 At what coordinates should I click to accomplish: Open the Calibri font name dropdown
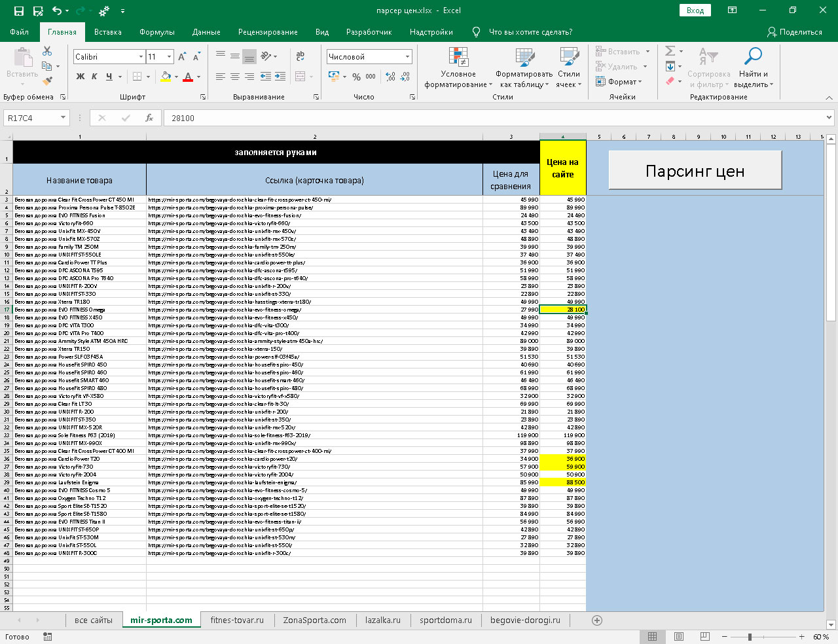point(141,57)
